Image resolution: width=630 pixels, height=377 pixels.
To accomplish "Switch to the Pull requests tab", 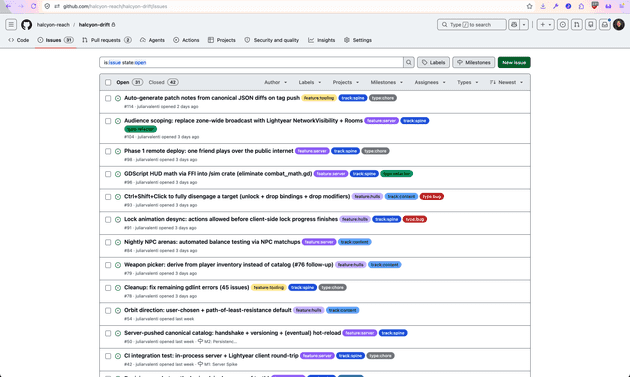I will tap(106, 40).
